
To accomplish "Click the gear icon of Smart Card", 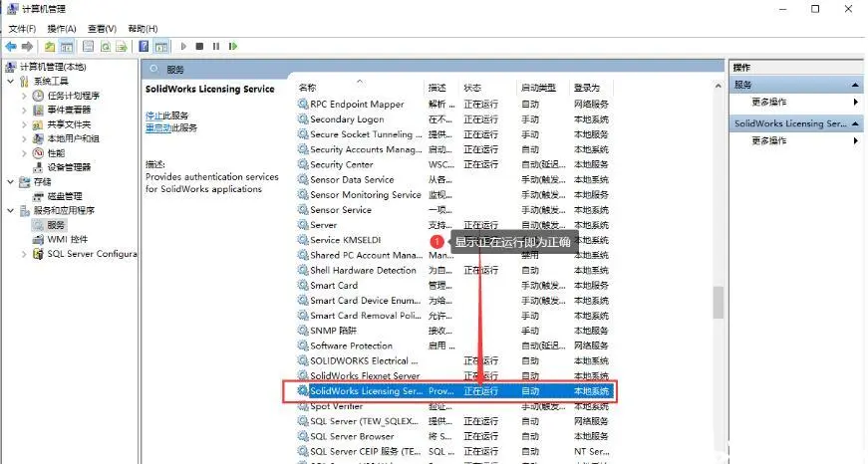I will point(303,286).
